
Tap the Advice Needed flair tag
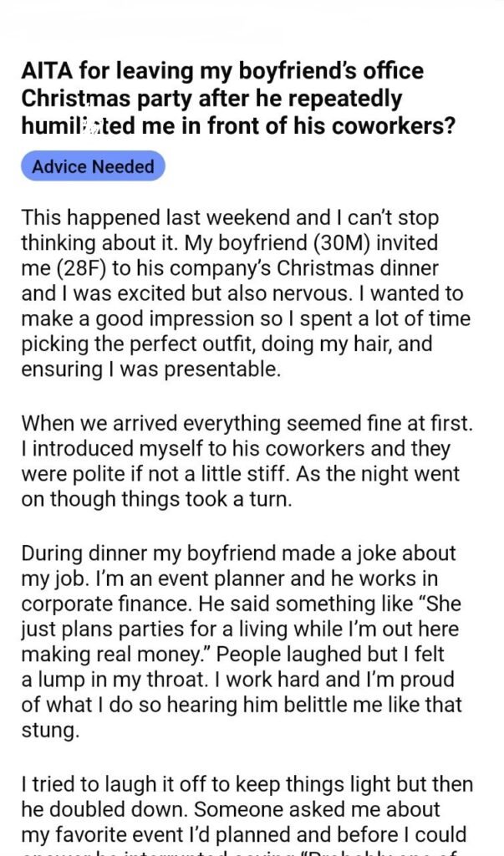click(x=93, y=166)
